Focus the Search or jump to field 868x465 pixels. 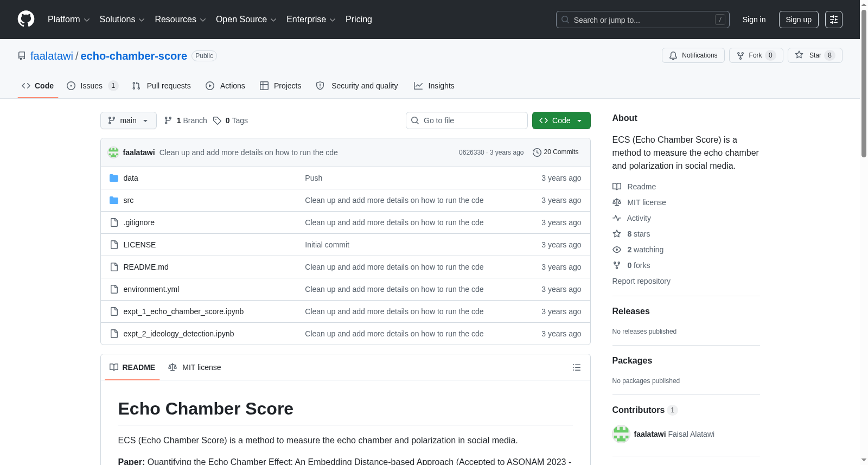(642, 20)
